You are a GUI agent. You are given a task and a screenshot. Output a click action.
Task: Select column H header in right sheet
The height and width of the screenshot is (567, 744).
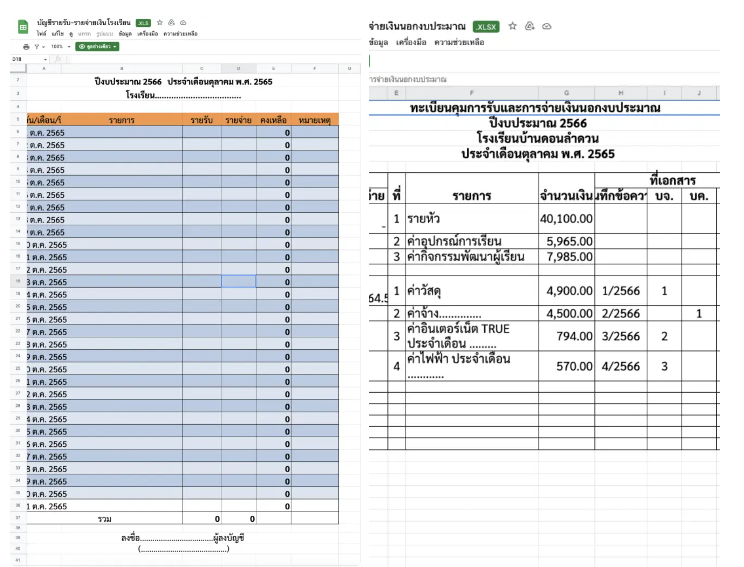621,93
